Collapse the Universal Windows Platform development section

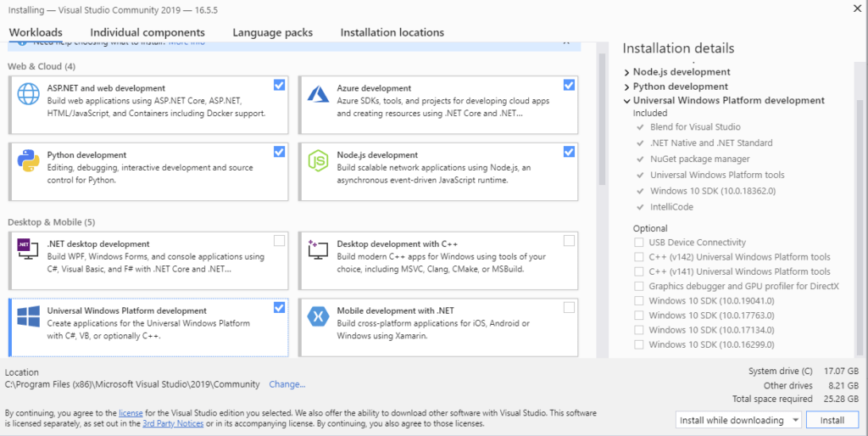[627, 101]
